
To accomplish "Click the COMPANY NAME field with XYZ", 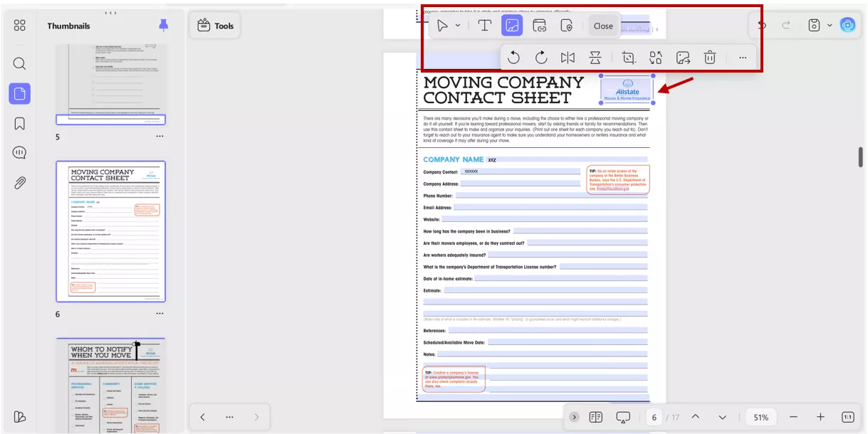I will pyautogui.click(x=567, y=160).
